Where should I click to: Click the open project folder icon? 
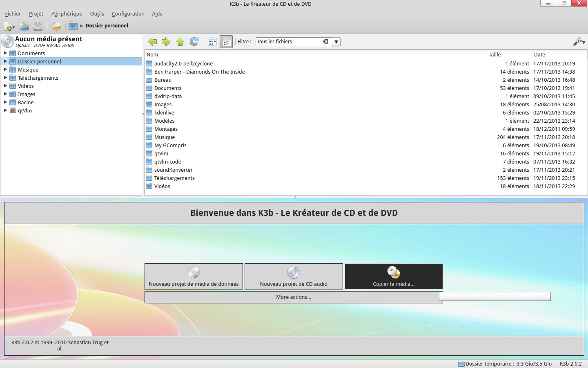pos(24,26)
